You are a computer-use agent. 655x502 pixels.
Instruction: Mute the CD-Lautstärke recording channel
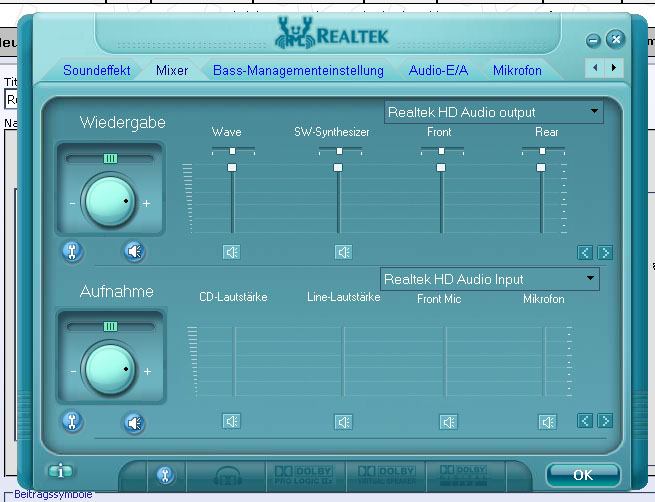pos(231,421)
